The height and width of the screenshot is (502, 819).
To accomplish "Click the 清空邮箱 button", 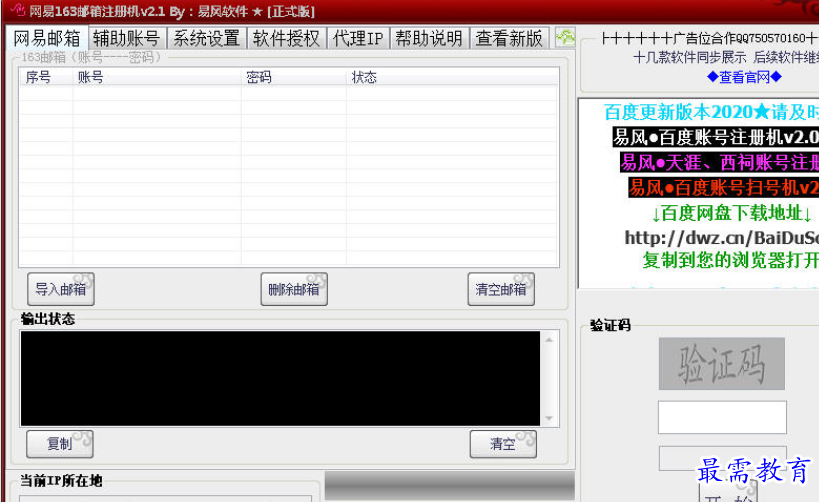I will (x=501, y=289).
